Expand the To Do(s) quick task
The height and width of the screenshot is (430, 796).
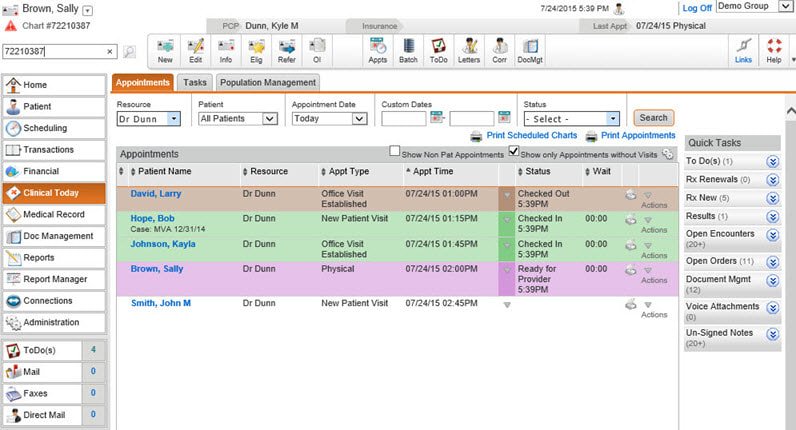click(x=773, y=161)
